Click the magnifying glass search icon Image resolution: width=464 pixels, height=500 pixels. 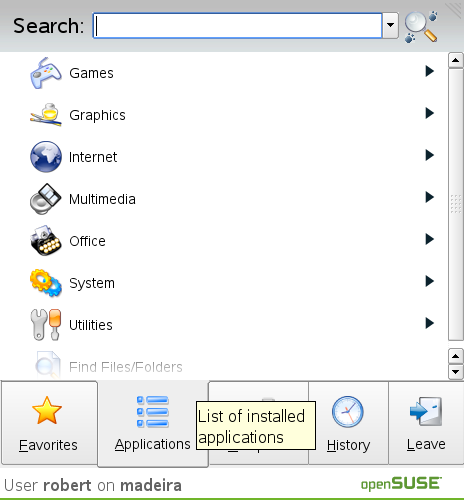pos(421,27)
